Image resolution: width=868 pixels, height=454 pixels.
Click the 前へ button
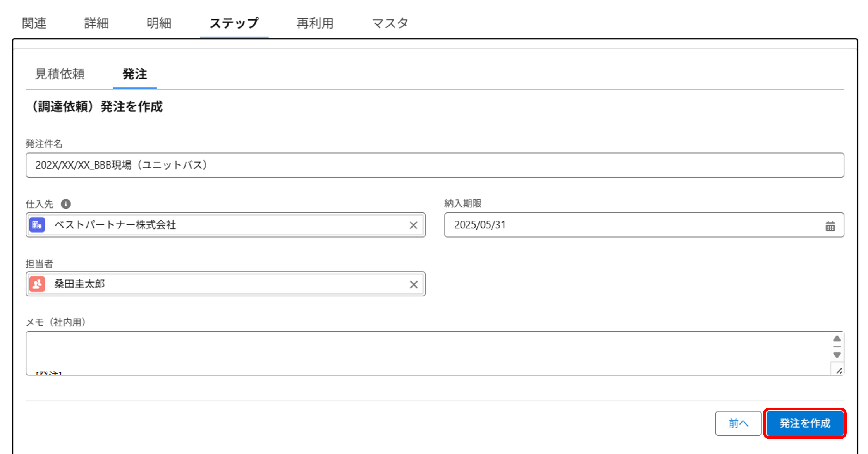coord(738,423)
